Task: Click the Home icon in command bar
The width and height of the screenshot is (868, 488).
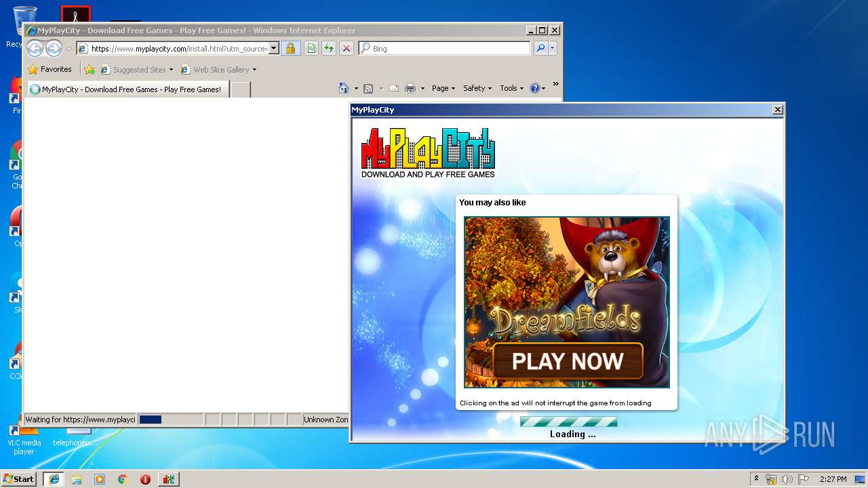Action: pos(344,88)
